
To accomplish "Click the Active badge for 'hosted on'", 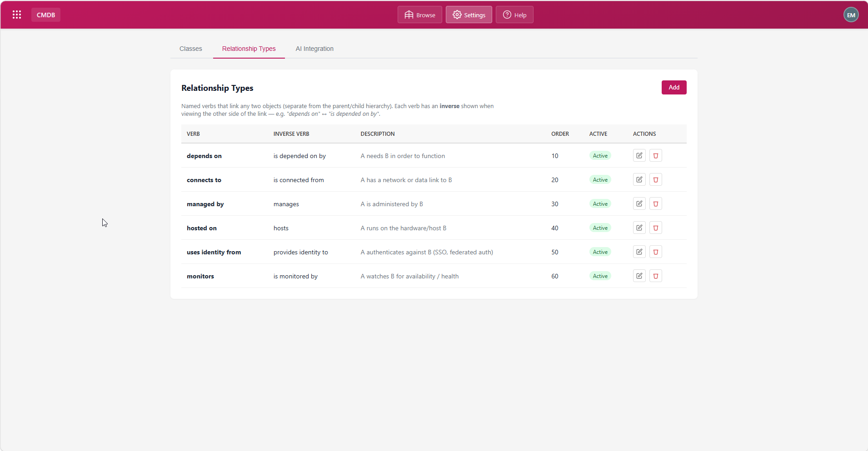I will 600,228.
